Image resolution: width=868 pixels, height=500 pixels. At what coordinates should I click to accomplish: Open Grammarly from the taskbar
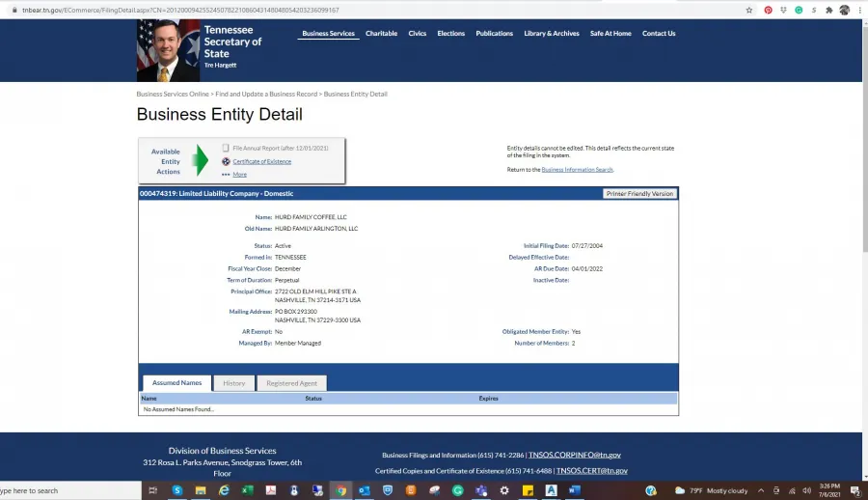tap(458, 490)
